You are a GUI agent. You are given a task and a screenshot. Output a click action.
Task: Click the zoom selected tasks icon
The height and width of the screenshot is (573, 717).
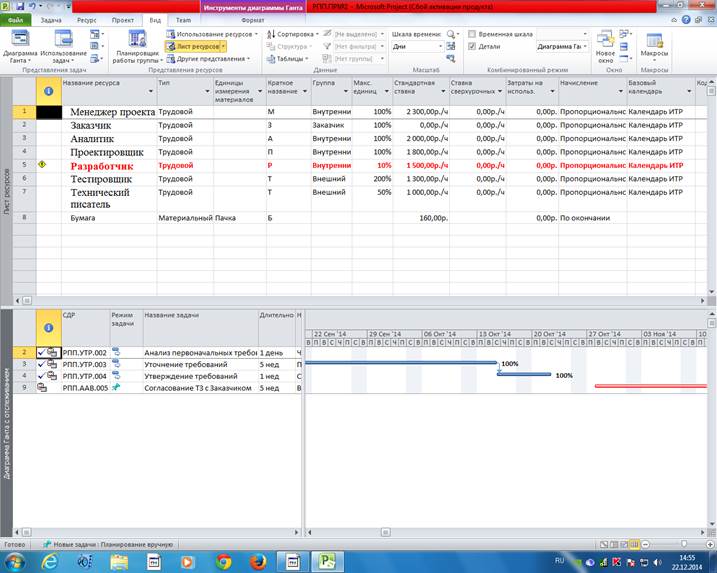(x=451, y=59)
